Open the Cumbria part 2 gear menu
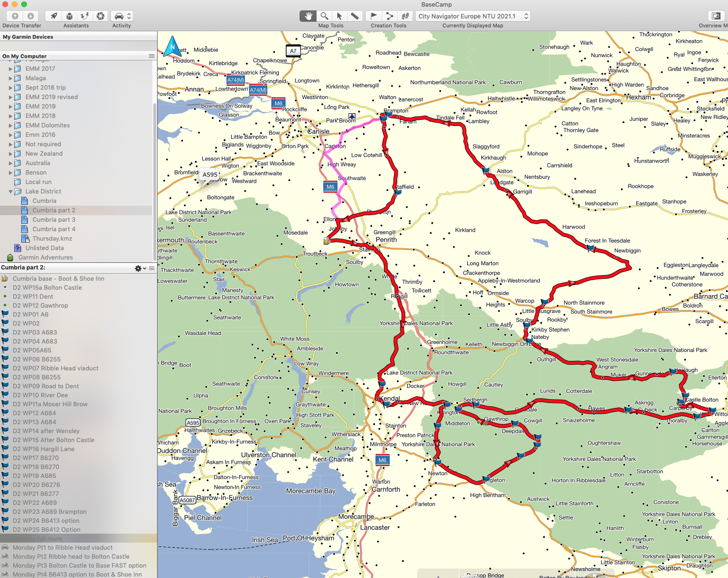Screen dimensions: 728x578 (140, 268)
